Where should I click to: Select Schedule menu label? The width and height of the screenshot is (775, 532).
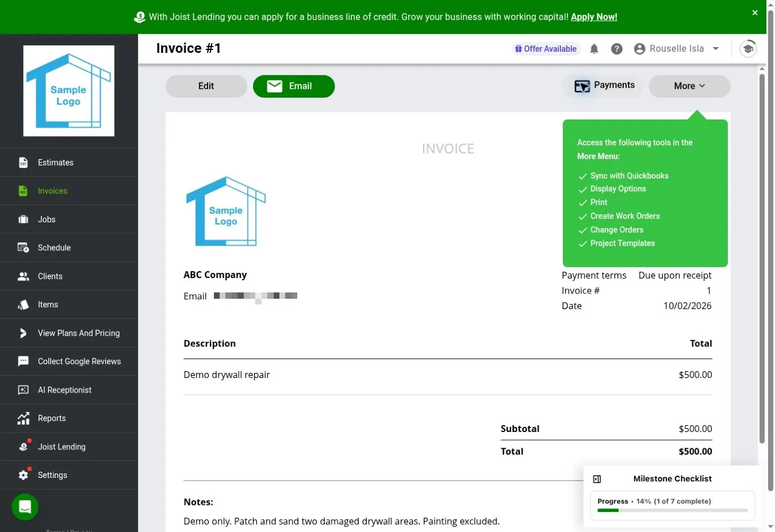54,248
